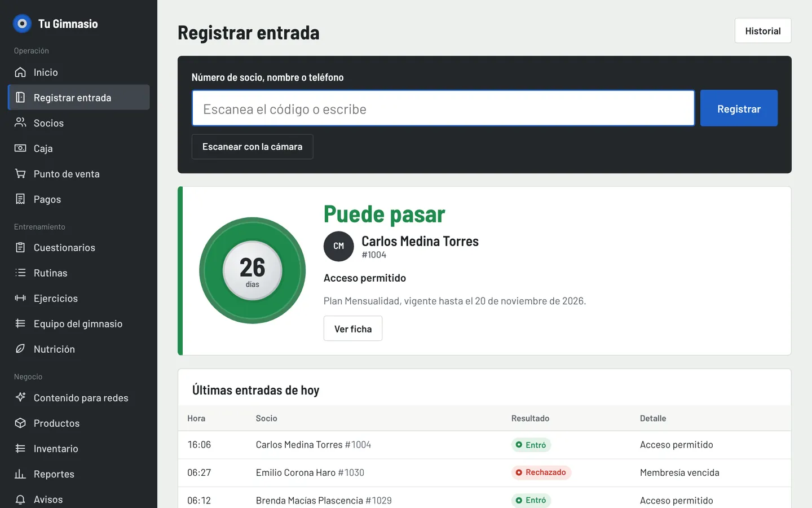Image resolution: width=812 pixels, height=508 pixels.
Task: Navigate to Productos
Action: click(79, 423)
